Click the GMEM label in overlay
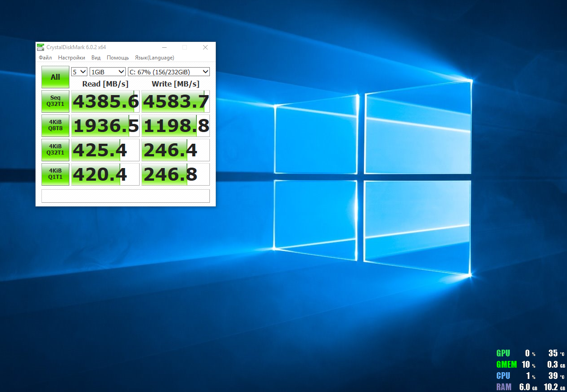567x392 pixels. click(x=507, y=365)
